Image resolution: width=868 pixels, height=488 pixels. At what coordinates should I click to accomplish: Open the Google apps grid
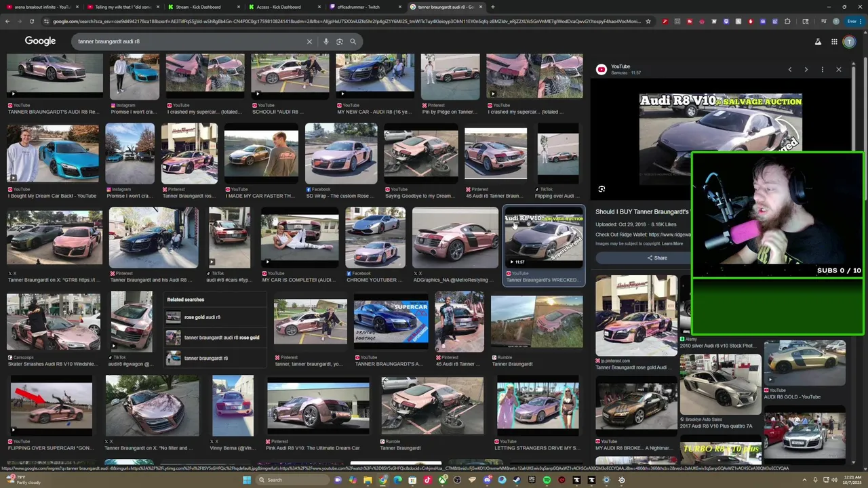point(835,41)
